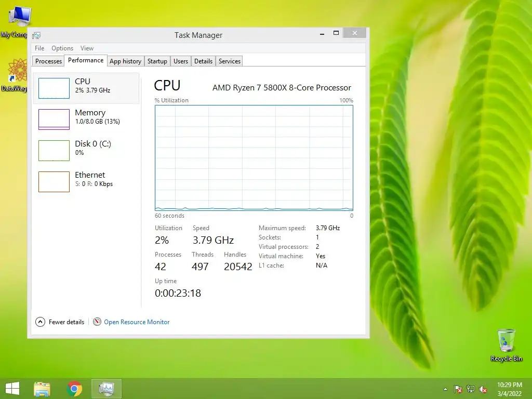Click the Disk 0 (C:) label
This screenshot has width=532, height=399.
[x=93, y=144]
